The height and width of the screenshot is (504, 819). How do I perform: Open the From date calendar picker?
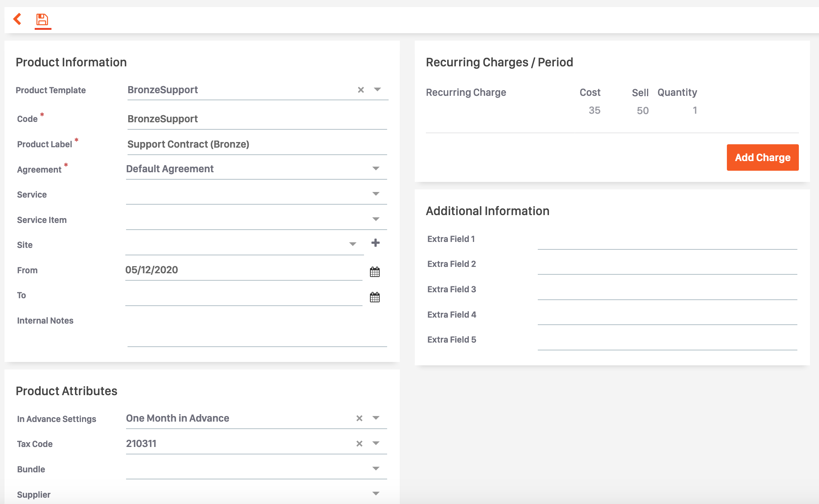[375, 272]
